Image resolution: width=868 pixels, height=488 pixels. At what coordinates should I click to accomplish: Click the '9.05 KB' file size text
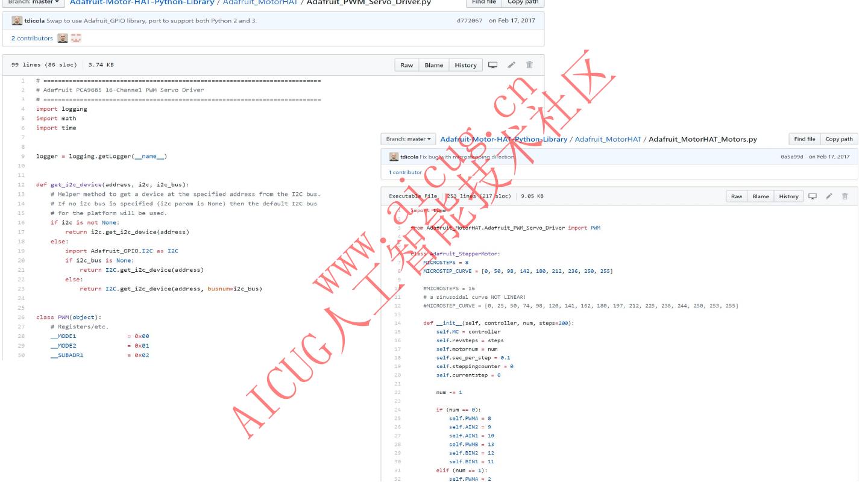tap(532, 196)
